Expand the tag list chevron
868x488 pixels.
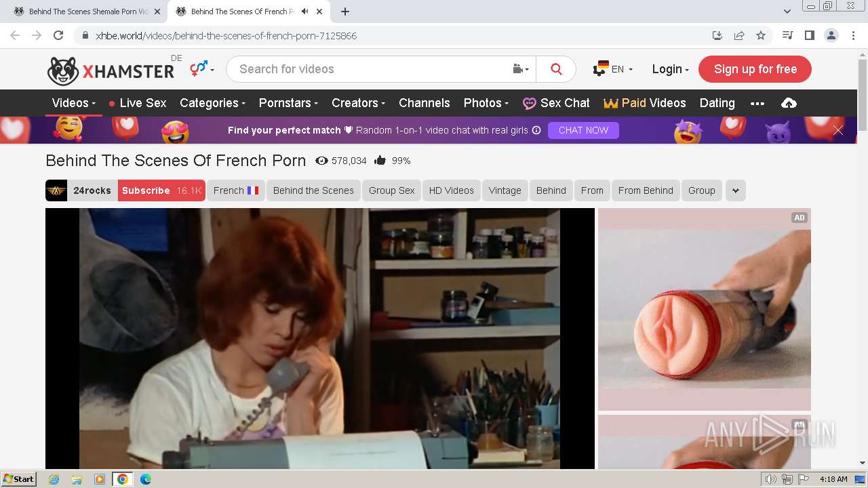(x=736, y=190)
